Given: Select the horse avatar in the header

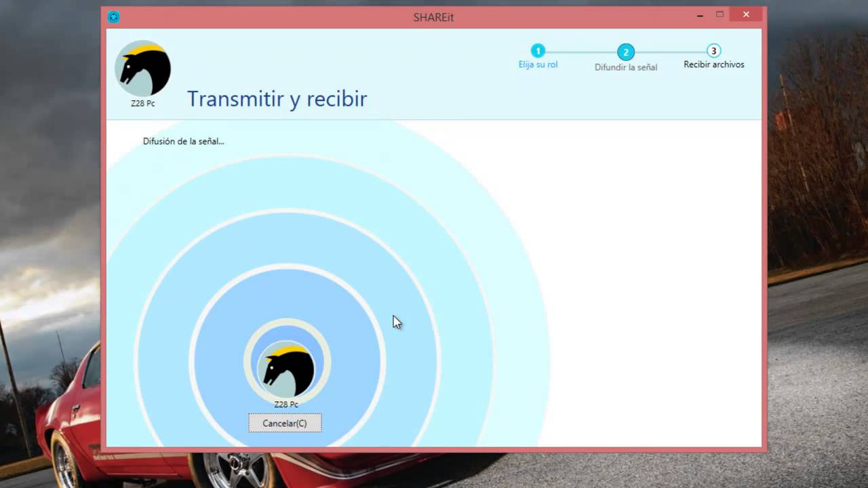Looking at the screenshot, I should pyautogui.click(x=142, y=68).
